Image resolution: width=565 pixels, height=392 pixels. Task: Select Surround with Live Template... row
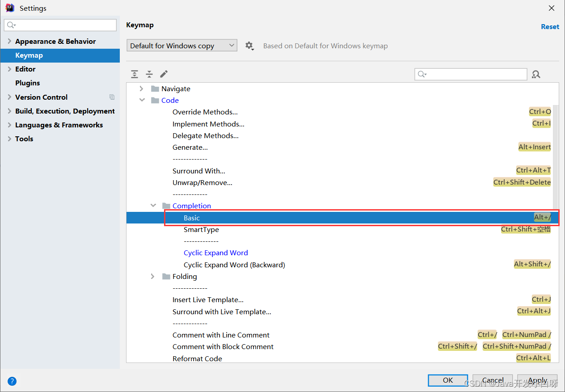pos(342,312)
